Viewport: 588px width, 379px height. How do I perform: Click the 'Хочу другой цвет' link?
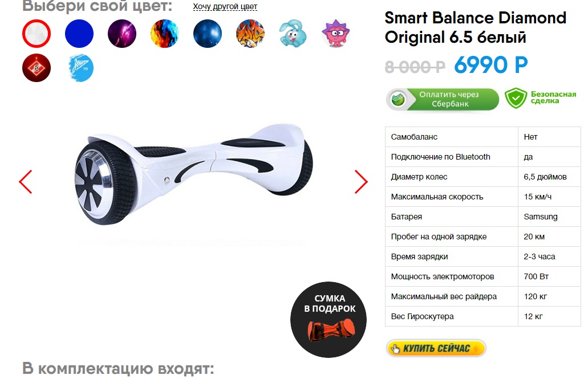[225, 6]
